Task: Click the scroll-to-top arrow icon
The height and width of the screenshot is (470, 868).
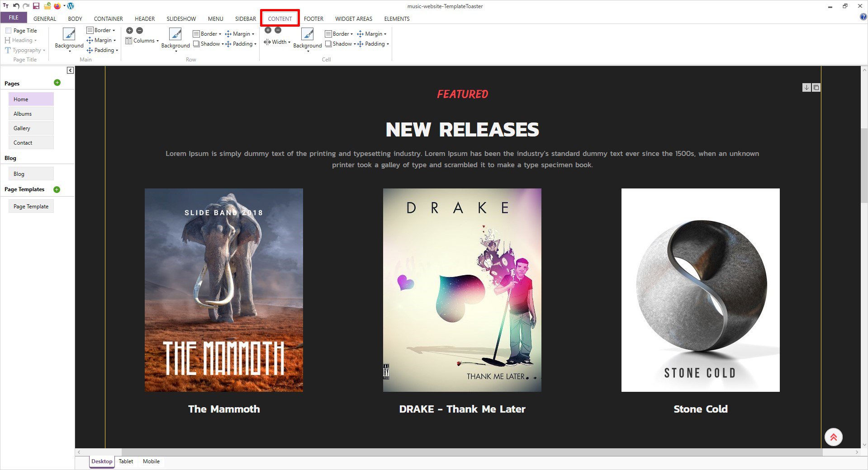Action: click(833, 437)
